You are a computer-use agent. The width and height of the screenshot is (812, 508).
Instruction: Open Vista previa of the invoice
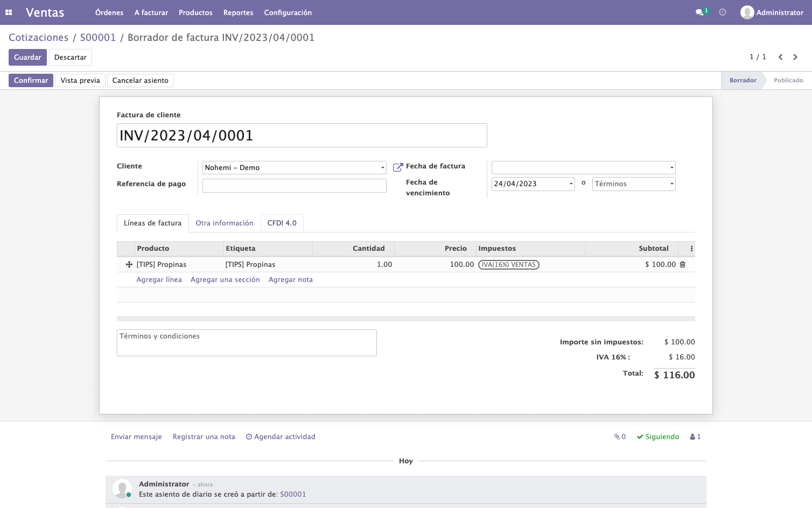[80, 81]
